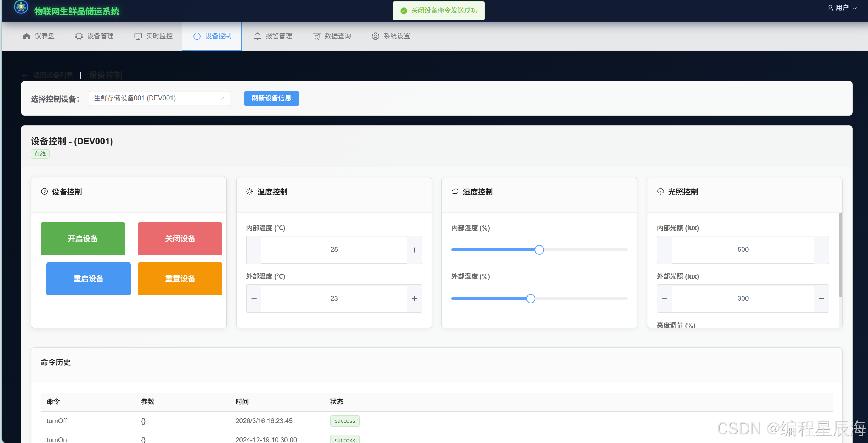Open the control device selection dropdown
This screenshot has width=868, height=443.
pos(159,98)
